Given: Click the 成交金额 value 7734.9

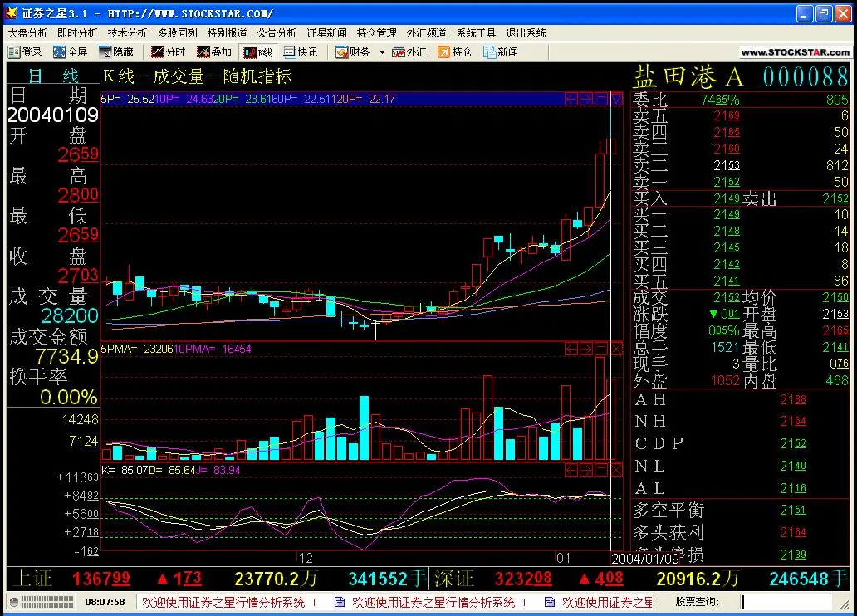Looking at the screenshot, I should tap(66, 356).
